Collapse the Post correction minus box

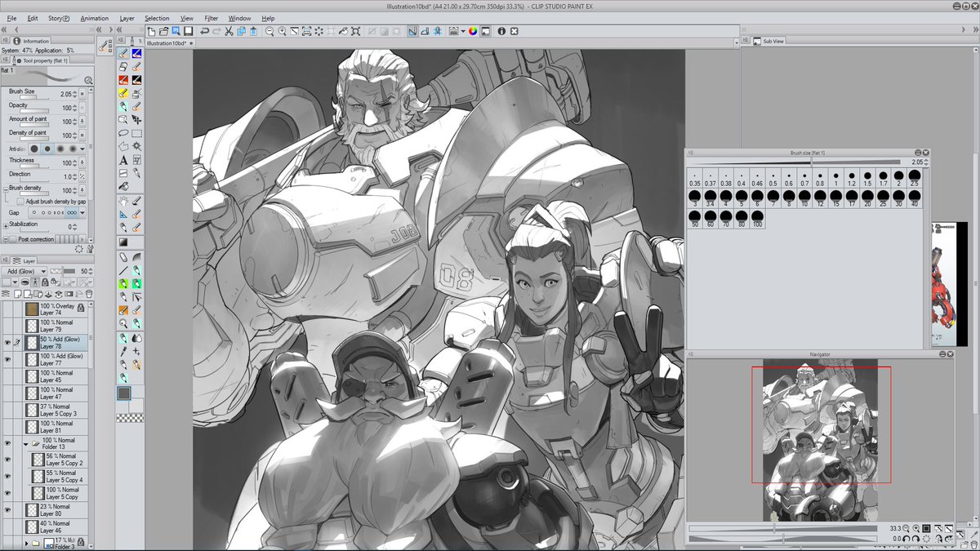(x=6, y=239)
